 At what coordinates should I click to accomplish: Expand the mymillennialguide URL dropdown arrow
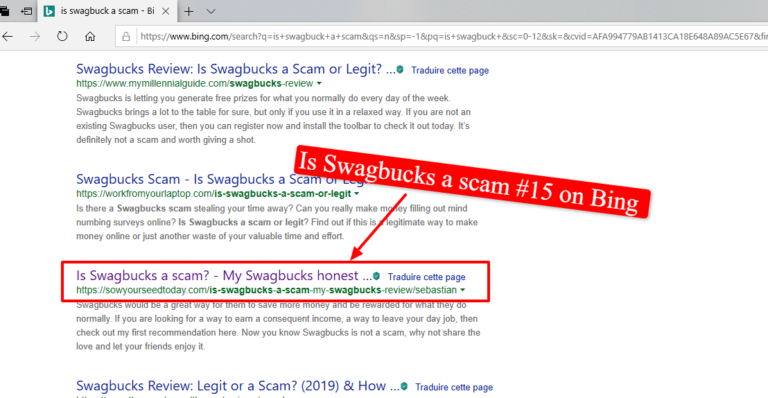coord(319,84)
